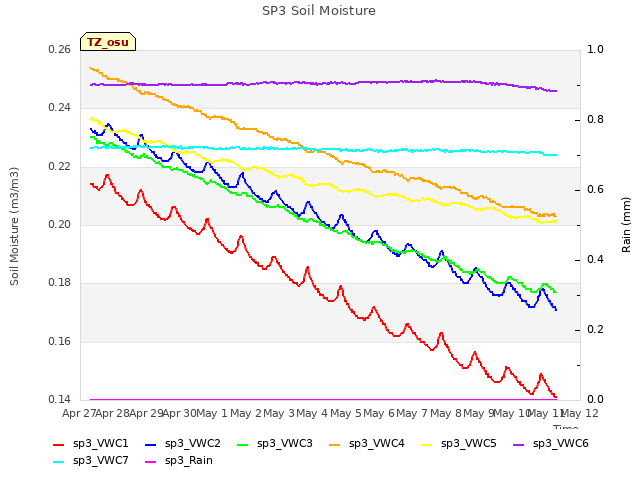Click the purple sp3_VWC6 line in plot

pyautogui.click(x=322, y=83)
